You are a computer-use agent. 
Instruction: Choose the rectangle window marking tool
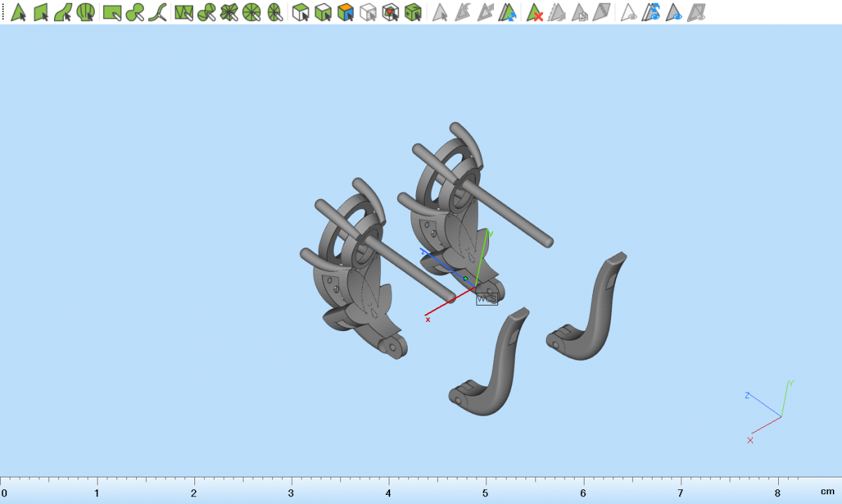pos(112,12)
